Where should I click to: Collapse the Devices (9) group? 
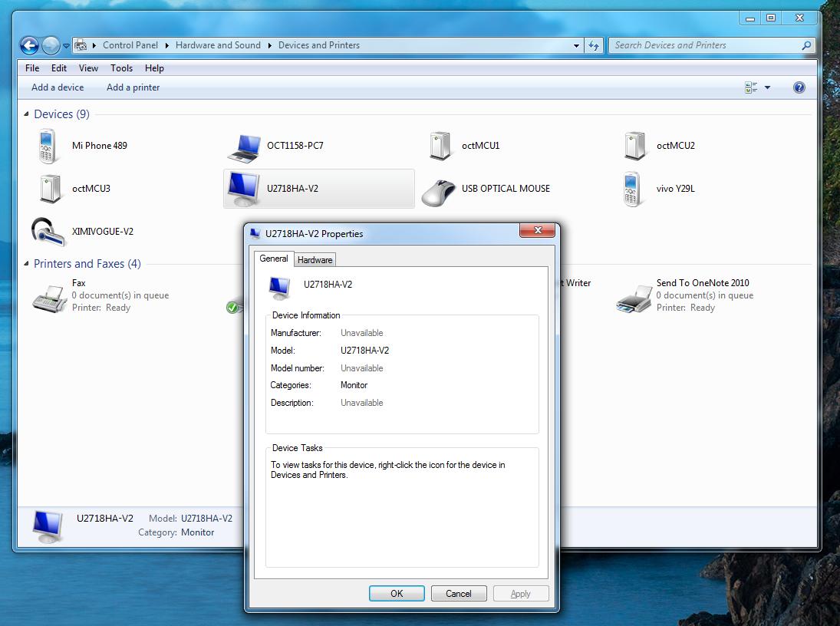26,114
